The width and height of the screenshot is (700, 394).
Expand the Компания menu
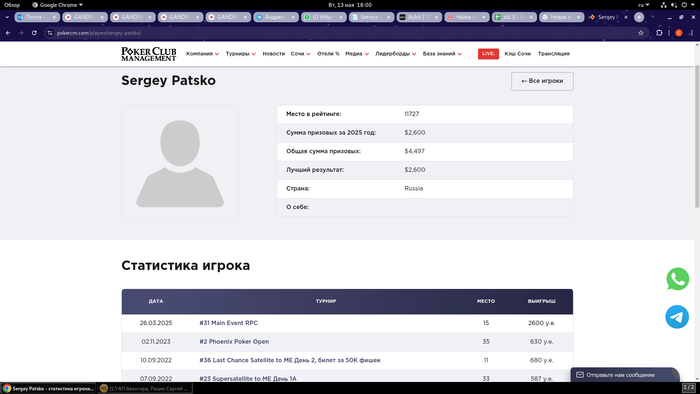pyautogui.click(x=202, y=54)
